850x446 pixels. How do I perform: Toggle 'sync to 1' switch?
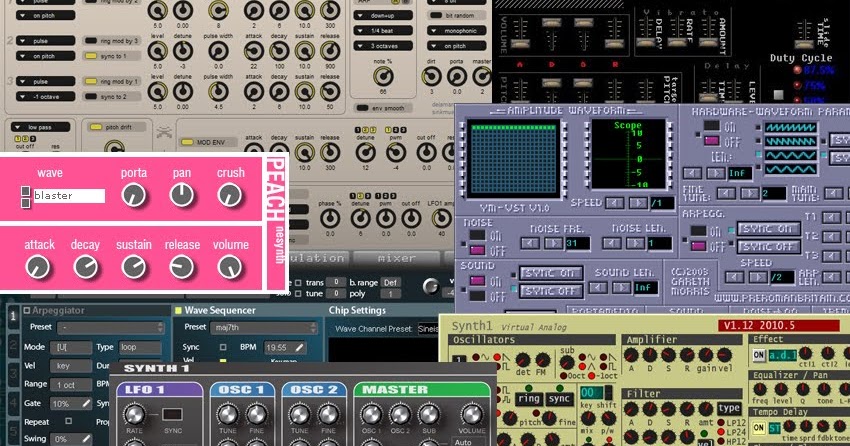(91, 56)
